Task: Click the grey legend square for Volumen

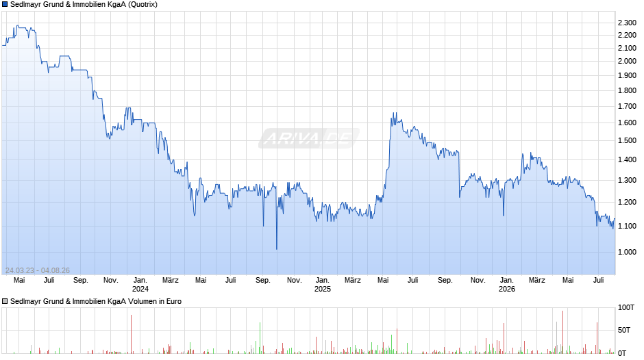Action: point(5,301)
